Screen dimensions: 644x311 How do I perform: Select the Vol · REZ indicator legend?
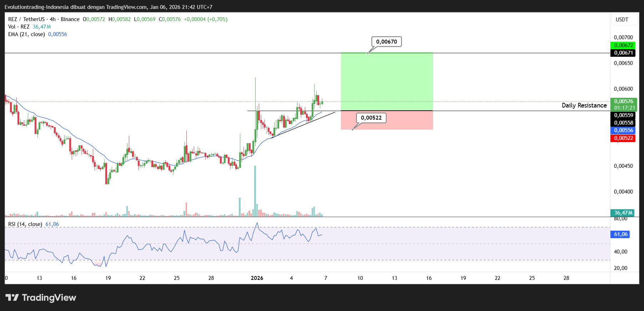tap(19, 27)
